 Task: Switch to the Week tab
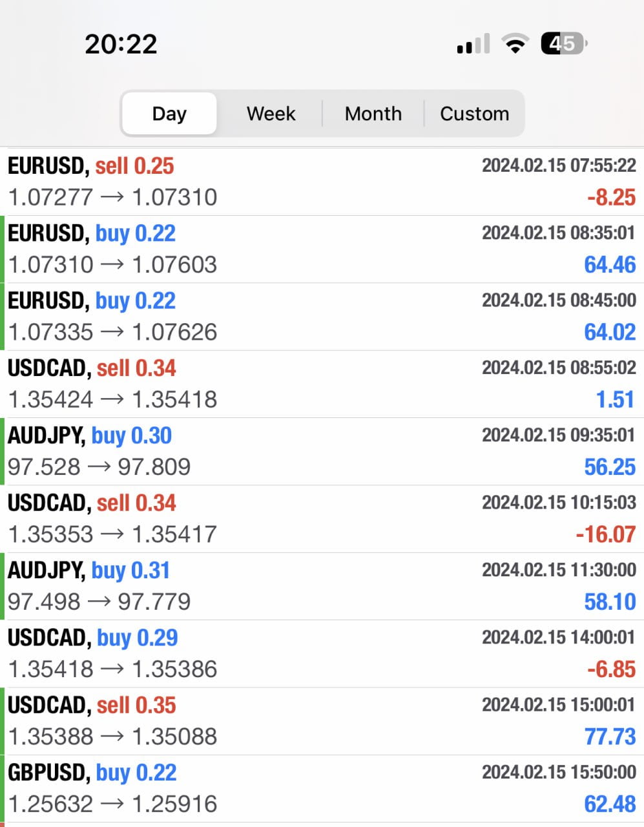point(271,114)
